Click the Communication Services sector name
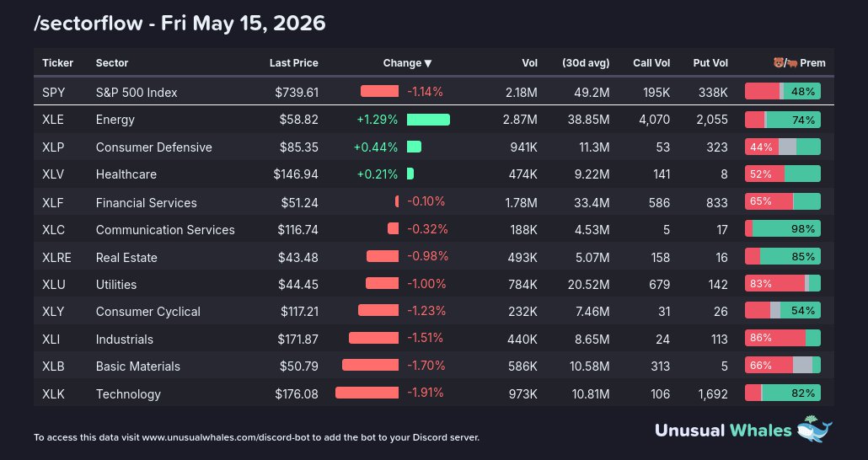This screenshot has height=460, width=868. pos(165,230)
